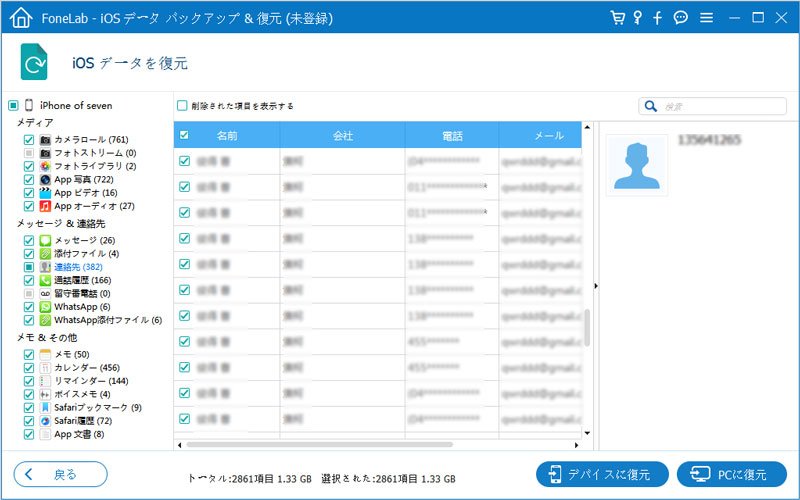Uncheck the WhatsApp (6) checkbox
This screenshot has height=500, width=800.
29,306
